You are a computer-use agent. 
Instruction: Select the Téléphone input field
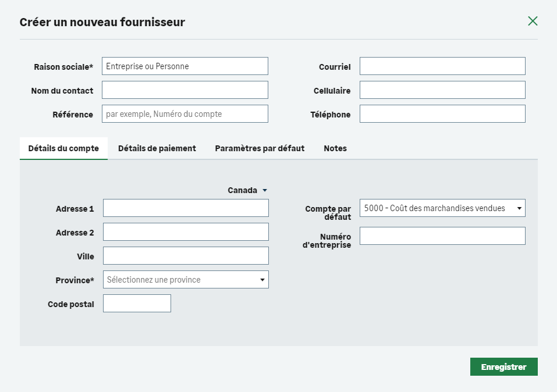(x=442, y=114)
